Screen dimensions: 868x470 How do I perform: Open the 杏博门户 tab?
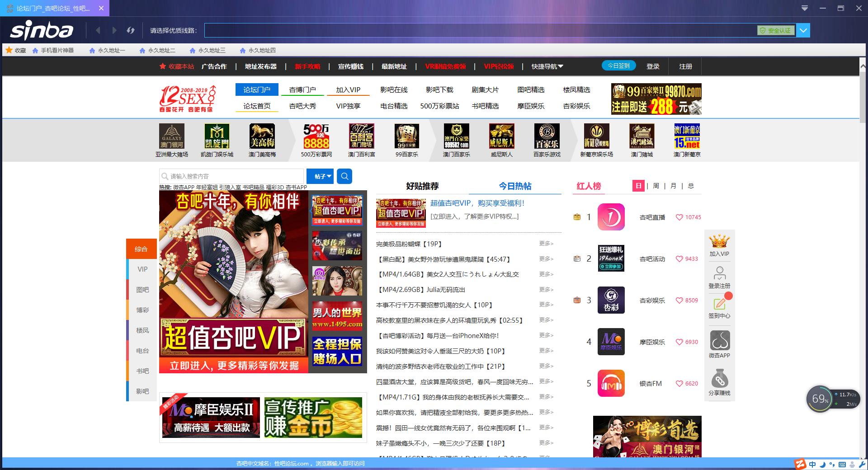(302, 89)
